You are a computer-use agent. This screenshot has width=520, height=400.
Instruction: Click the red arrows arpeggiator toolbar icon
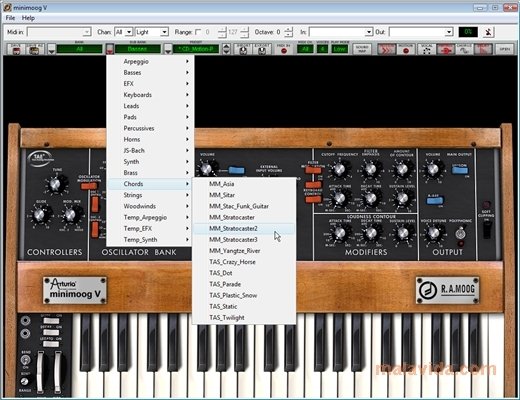[x=387, y=49]
